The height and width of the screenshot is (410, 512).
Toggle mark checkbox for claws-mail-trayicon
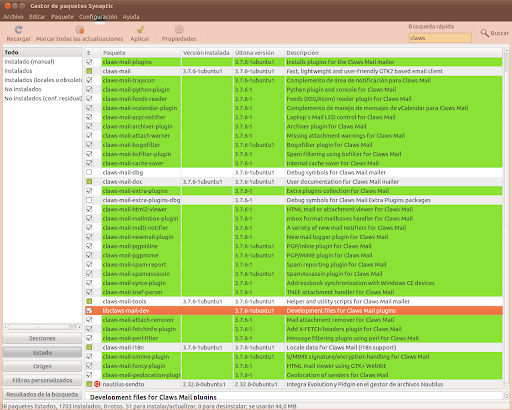(89, 80)
